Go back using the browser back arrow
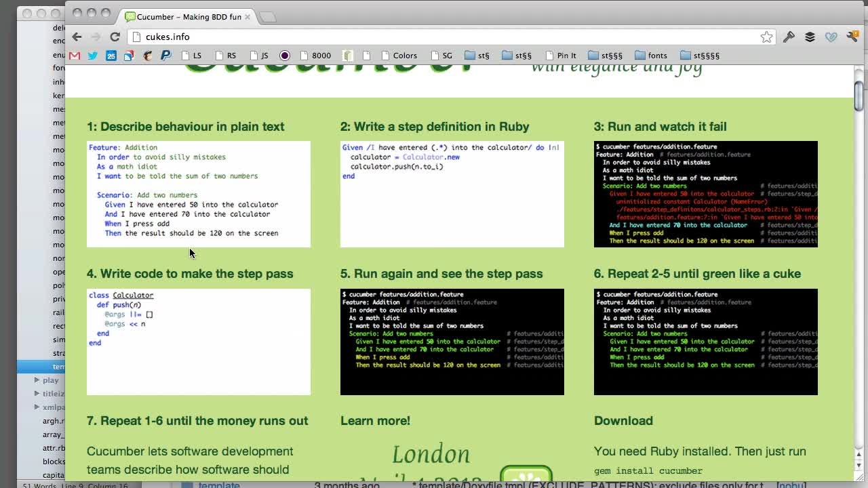This screenshot has height=488, width=868. pyautogui.click(x=77, y=37)
